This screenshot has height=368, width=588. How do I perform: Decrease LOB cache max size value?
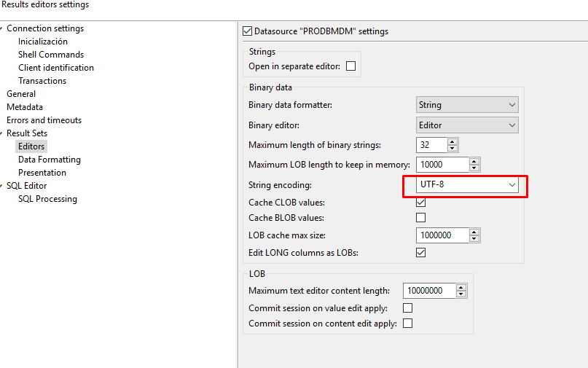(x=474, y=239)
